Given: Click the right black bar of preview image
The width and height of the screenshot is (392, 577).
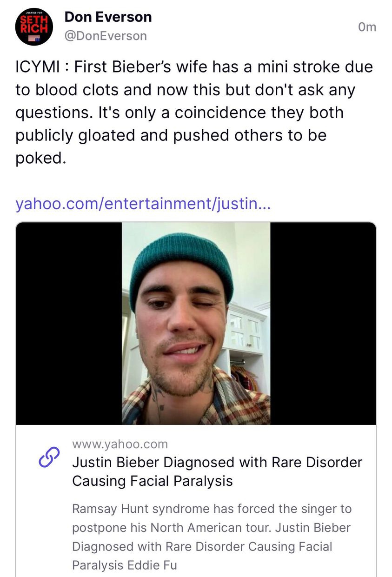Looking at the screenshot, I should coord(323,324).
